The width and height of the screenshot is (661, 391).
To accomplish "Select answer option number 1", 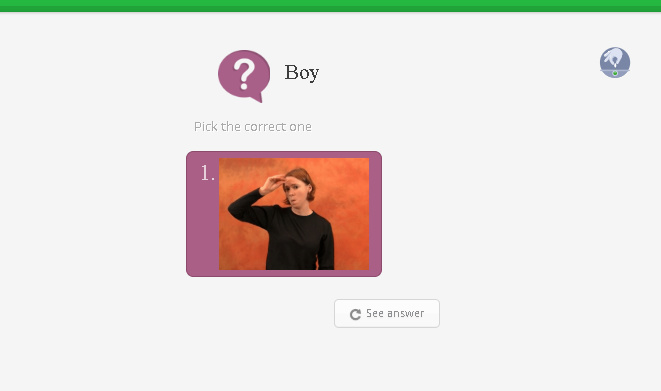I will coord(284,214).
